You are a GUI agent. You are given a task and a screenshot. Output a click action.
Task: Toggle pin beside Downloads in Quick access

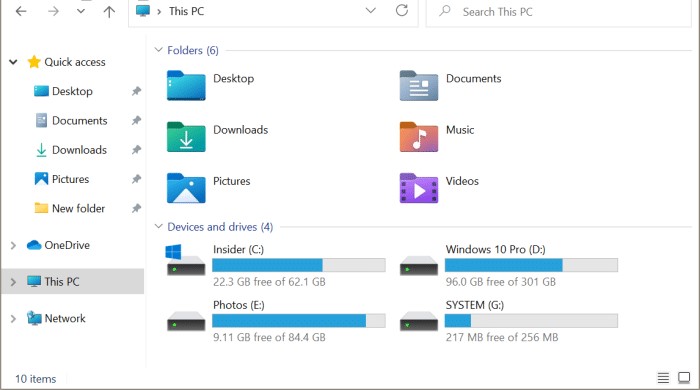[x=136, y=149]
